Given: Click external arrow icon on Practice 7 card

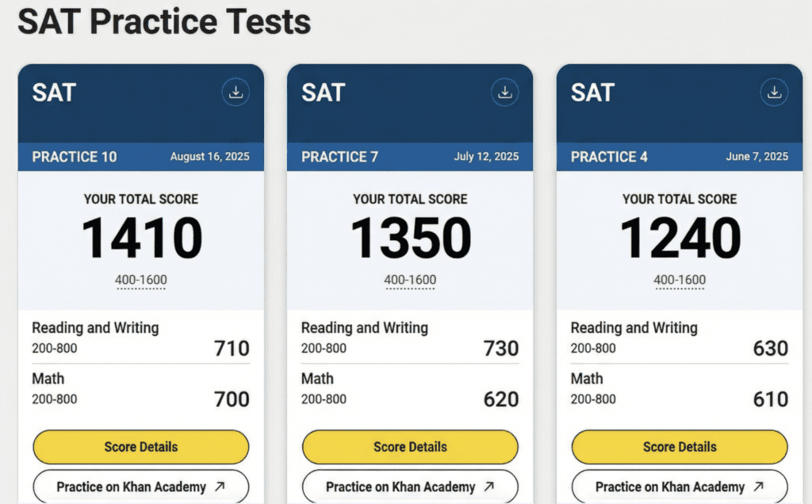Looking at the screenshot, I should point(490,487).
